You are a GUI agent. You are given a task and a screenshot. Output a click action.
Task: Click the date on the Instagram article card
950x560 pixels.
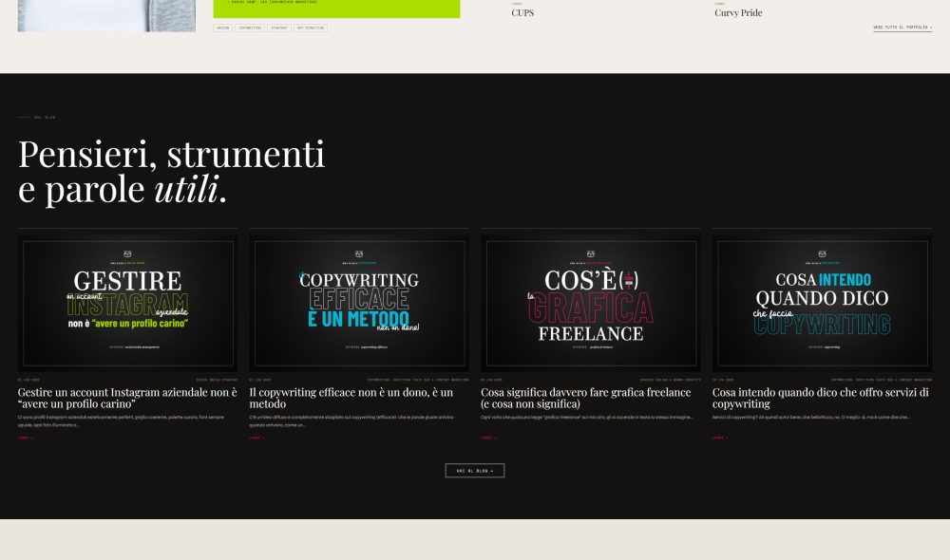click(x=28, y=381)
